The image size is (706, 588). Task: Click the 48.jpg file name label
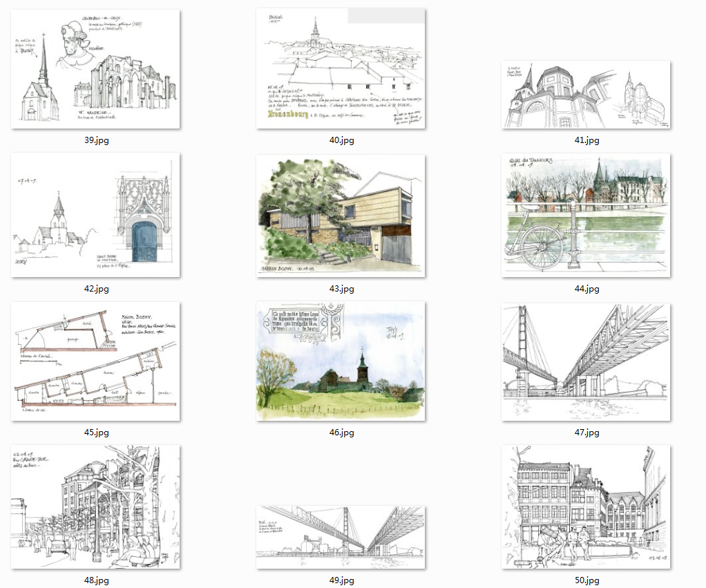96,580
